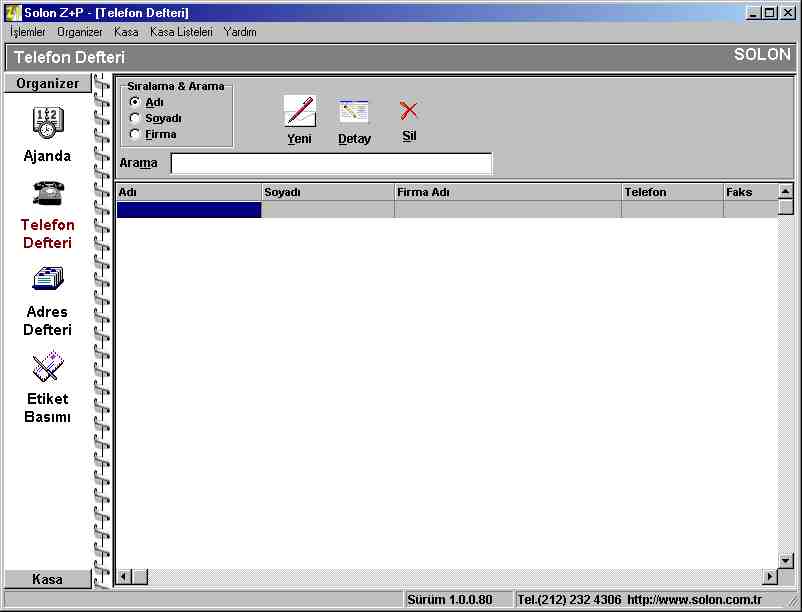Click the Sürüm 1.0.0.80 status text
Screen dimensions: 802x612
coord(450,600)
